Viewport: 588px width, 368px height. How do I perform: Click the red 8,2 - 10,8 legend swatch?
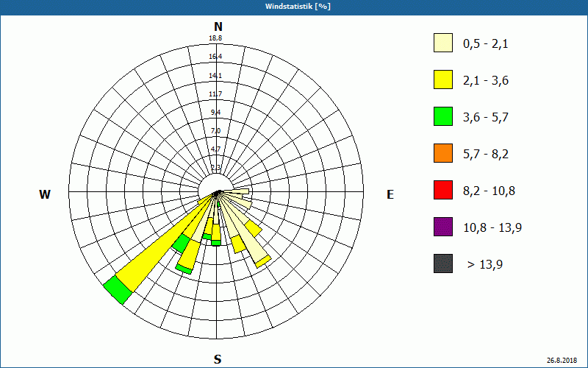[443, 190]
